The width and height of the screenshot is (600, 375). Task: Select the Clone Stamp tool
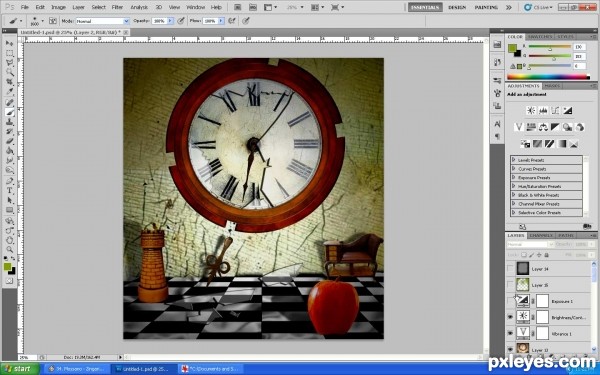click(9, 122)
